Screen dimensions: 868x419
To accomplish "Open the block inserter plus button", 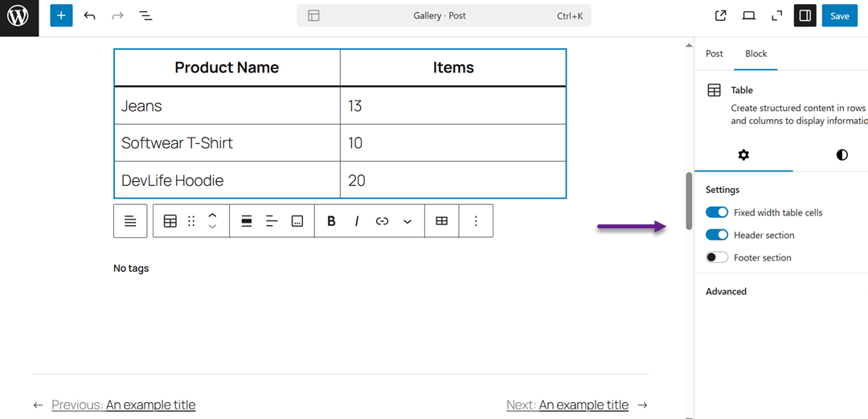I will click(x=61, y=16).
